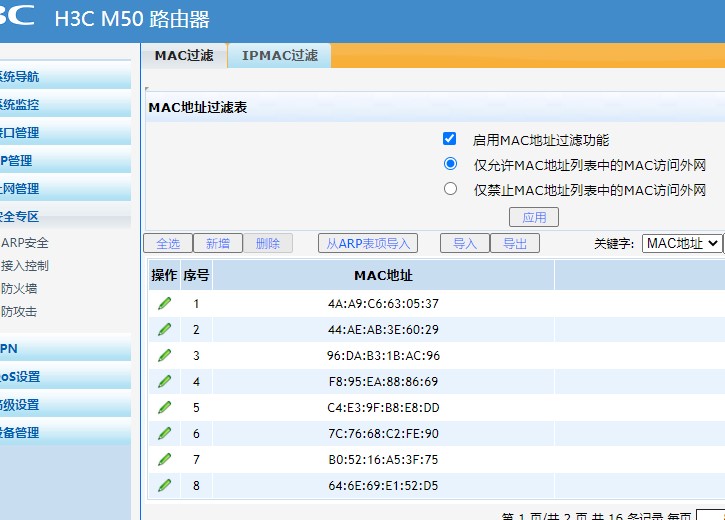This screenshot has width=725, height=520.
Task: Select 仅允许MAC地址列表中的MAC访问外网 radio
Action: (450, 164)
